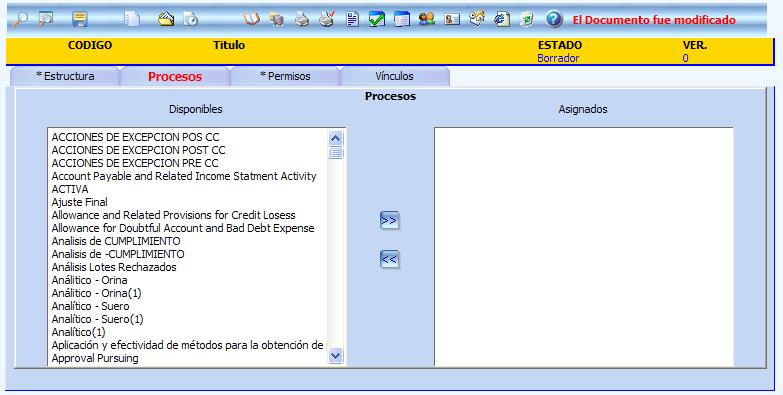The image size is (783, 395).
Task: Switch to the Estructura tab
Action: (65, 76)
